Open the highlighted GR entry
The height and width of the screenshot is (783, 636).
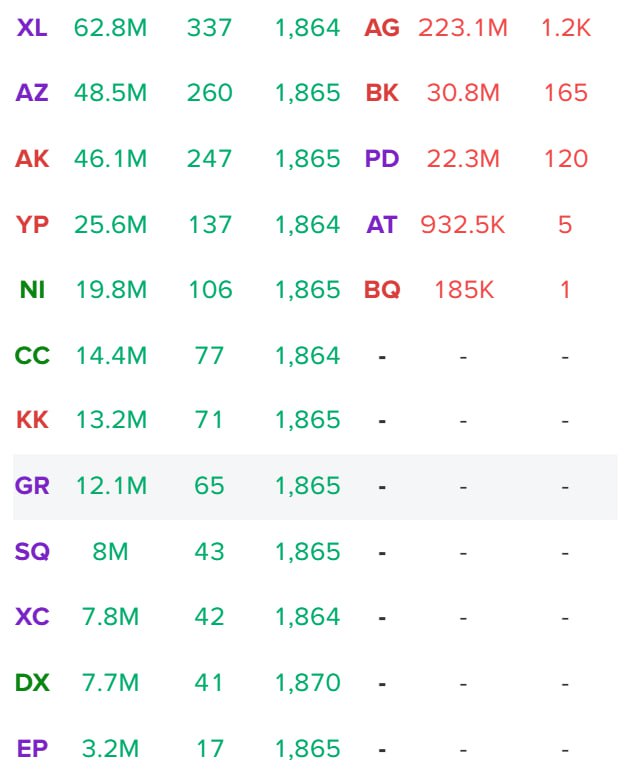coord(32,487)
